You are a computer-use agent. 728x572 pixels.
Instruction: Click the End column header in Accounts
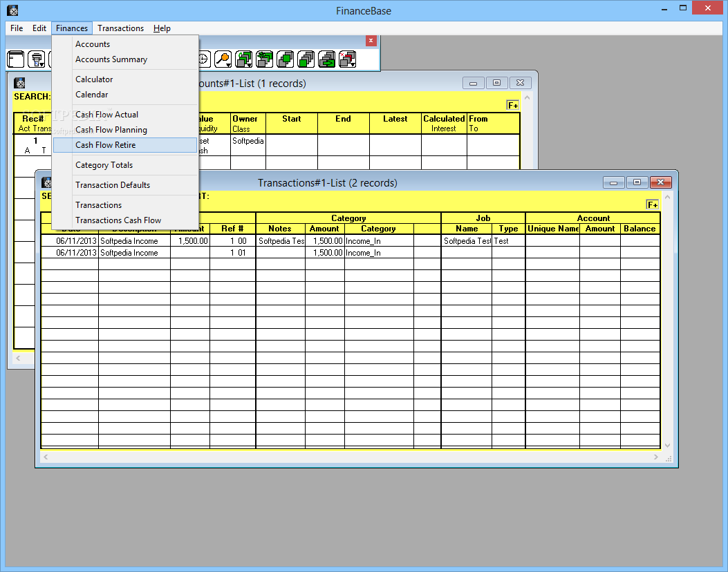(343, 124)
